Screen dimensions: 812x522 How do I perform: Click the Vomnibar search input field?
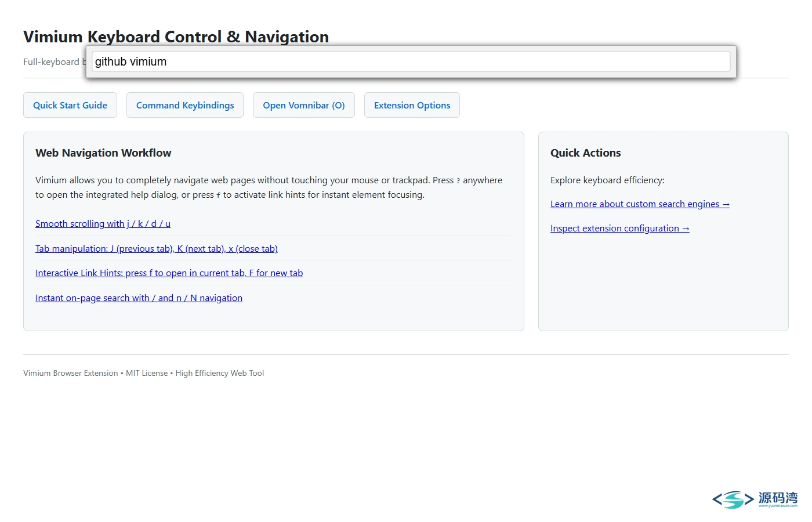pyautogui.click(x=411, y=61)
